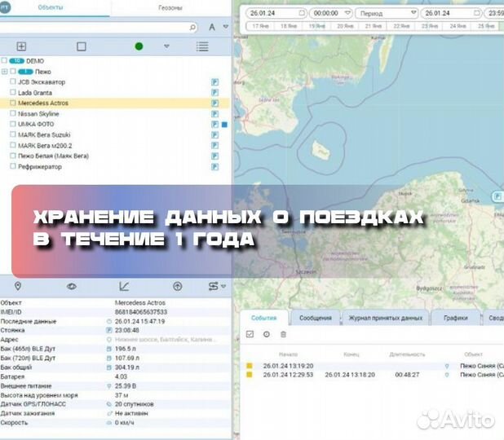Select Пежо Белая (Маяк Вега) row
This screenshot has height=440, width=504.
point(115,156)
